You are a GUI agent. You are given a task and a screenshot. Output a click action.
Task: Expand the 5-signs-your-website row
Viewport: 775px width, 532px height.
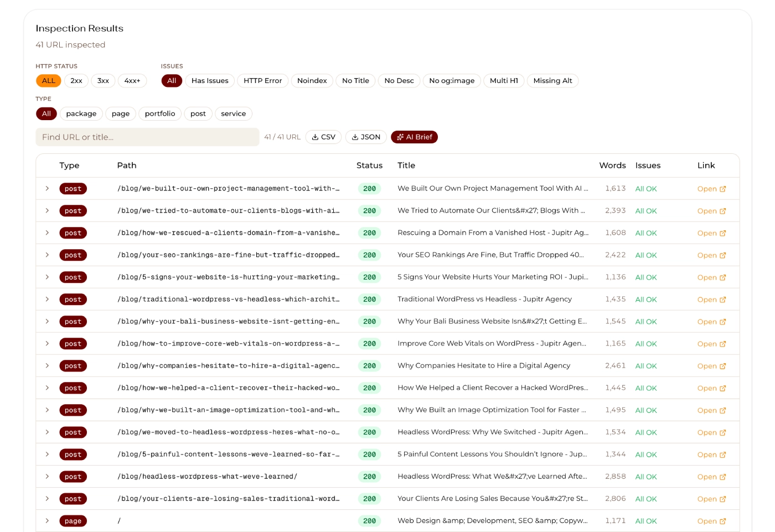[47, 277]
